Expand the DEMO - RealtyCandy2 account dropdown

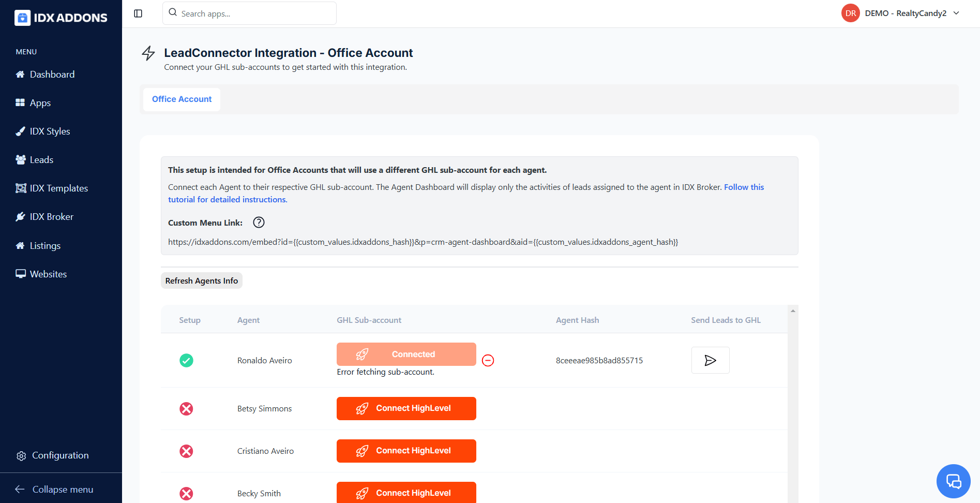(x=956, y=13)
